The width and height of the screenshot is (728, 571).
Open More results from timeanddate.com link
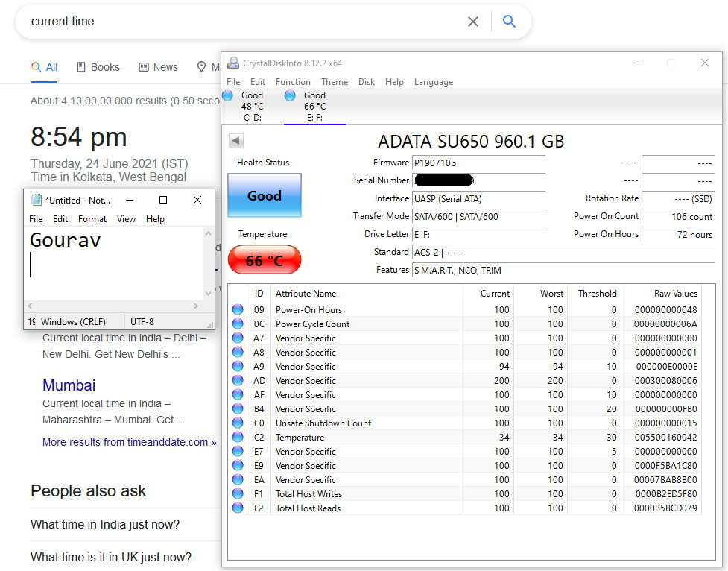point(129,442)
